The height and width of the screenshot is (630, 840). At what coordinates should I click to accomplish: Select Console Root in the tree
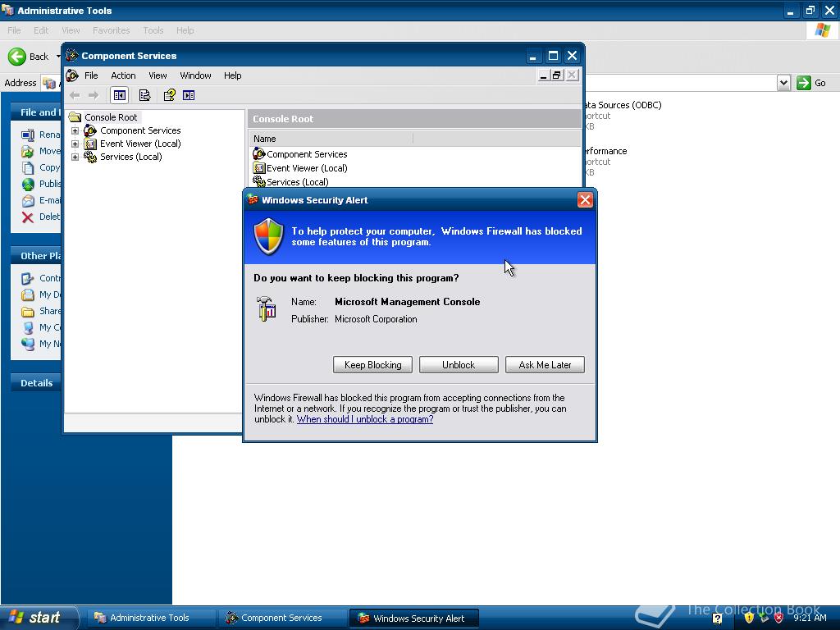[111, 117]
